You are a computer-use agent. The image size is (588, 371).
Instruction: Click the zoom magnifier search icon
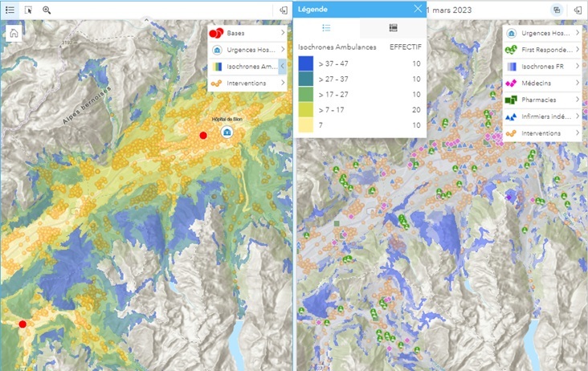pyautogui.click(x=47, y=10)
